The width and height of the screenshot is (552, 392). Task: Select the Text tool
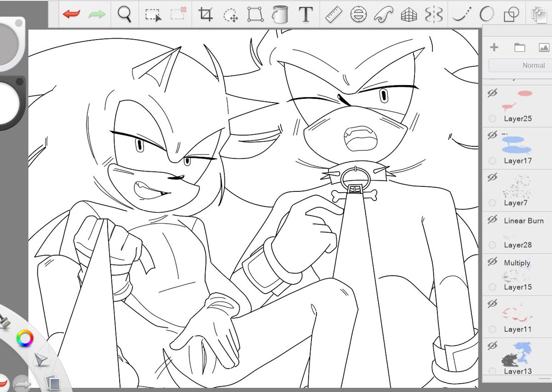pyautogui.click(x=305, y=14)
